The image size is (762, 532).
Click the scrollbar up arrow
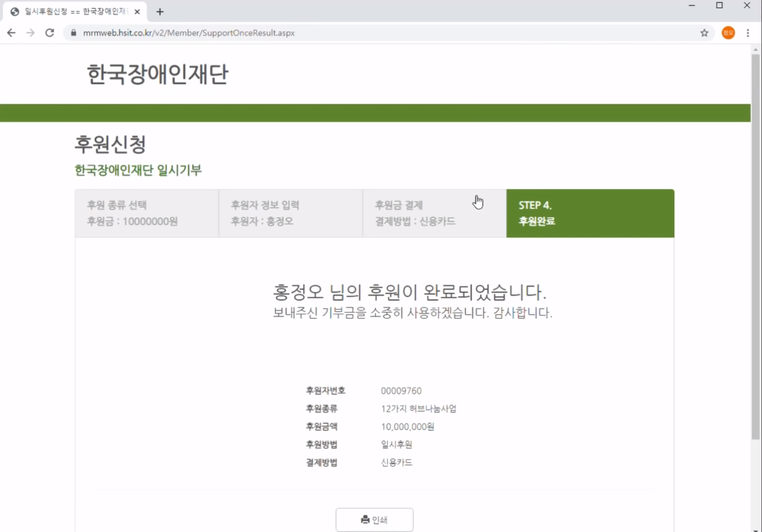(x=755, y=49)
